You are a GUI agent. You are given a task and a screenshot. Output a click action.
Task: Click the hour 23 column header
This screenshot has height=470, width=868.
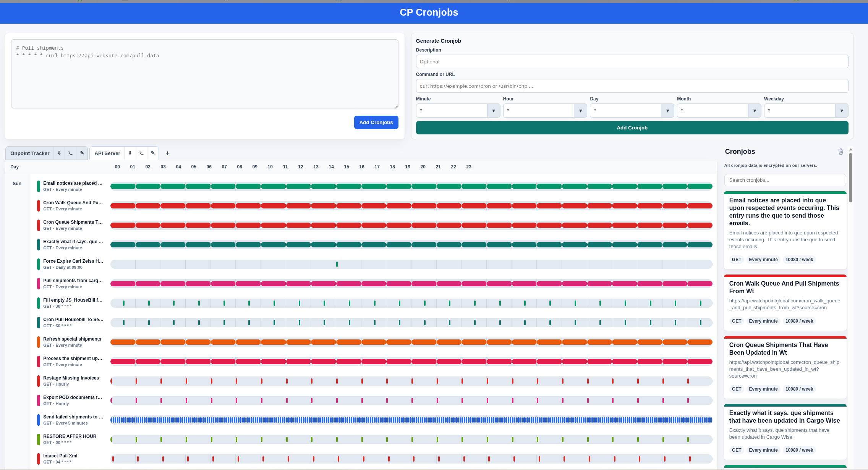tap(469, 167)
